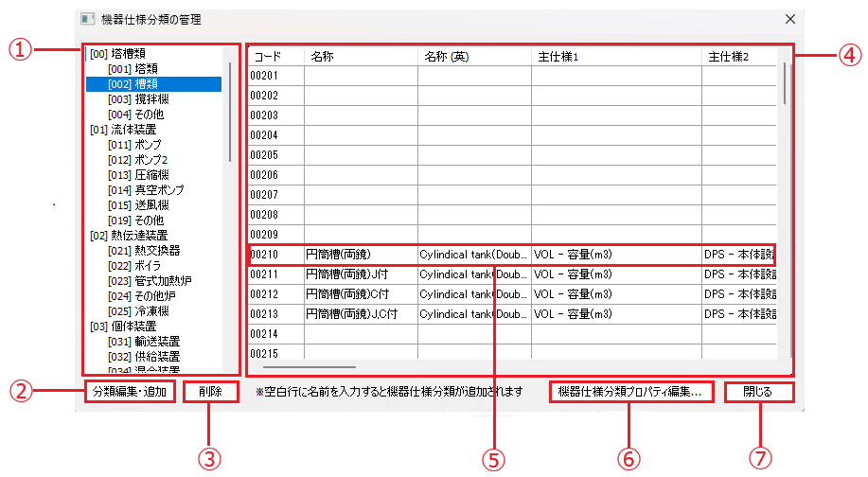Click the 分類編集・追加 button
This screenshot has width=868, height=477.
click(130, 391)
